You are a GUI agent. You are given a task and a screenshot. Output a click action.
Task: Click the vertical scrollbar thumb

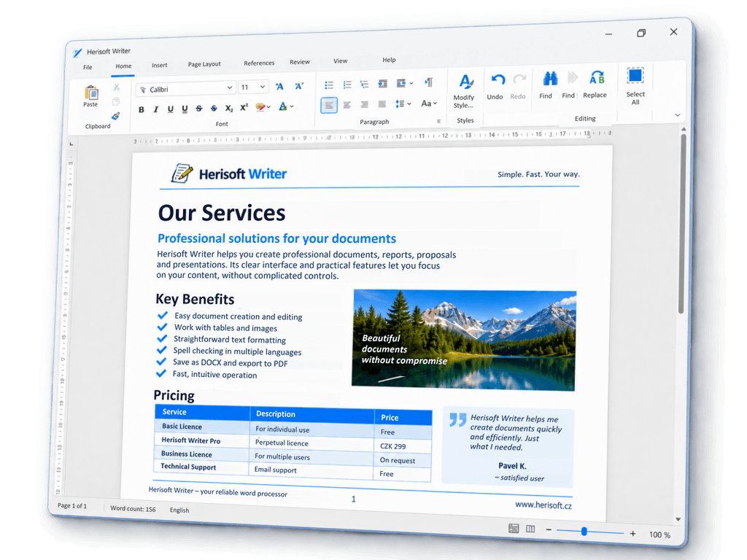[682, 224]
